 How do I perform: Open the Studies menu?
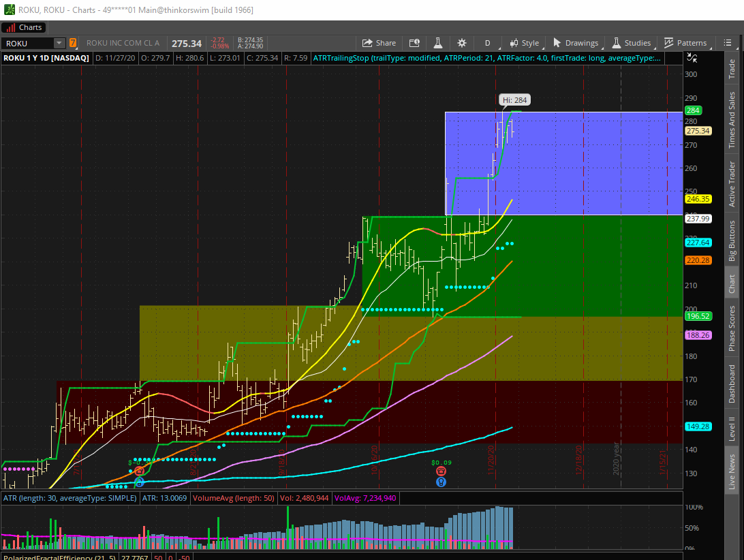click(632, 43)
